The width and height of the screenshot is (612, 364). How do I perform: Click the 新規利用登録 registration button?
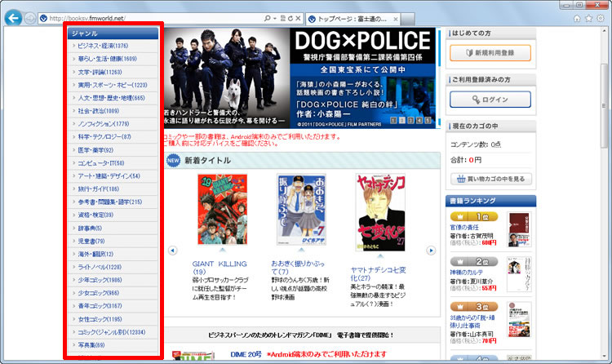(x=490, y=53)
